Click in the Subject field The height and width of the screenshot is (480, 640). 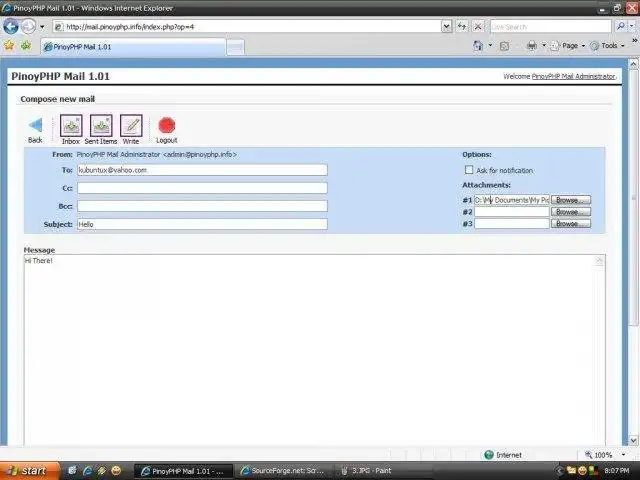coord(202,224)
